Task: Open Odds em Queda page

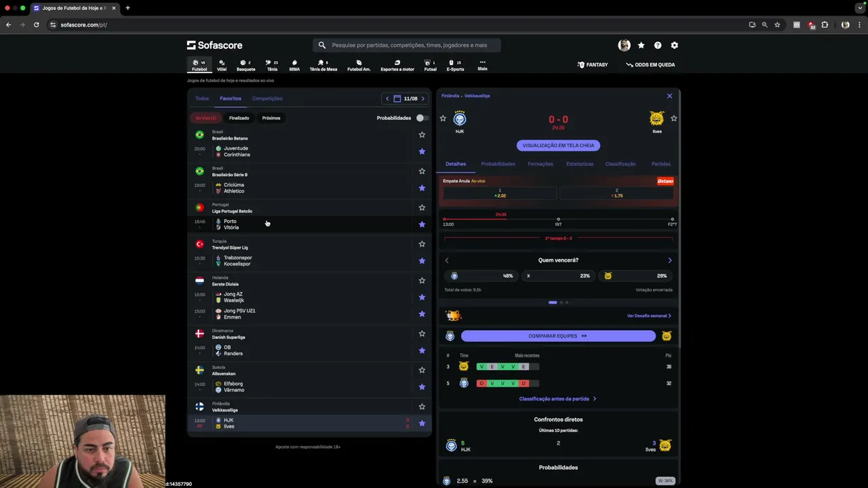Action: tap(650, 65)
